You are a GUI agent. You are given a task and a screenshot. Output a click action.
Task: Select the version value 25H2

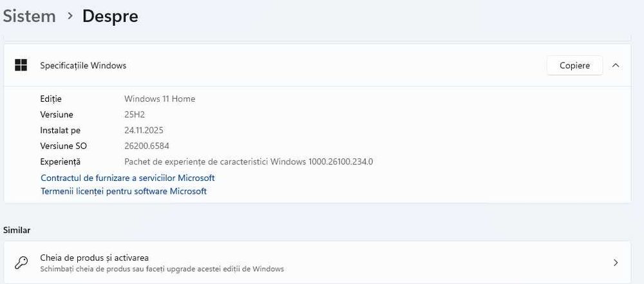[135, 114]
